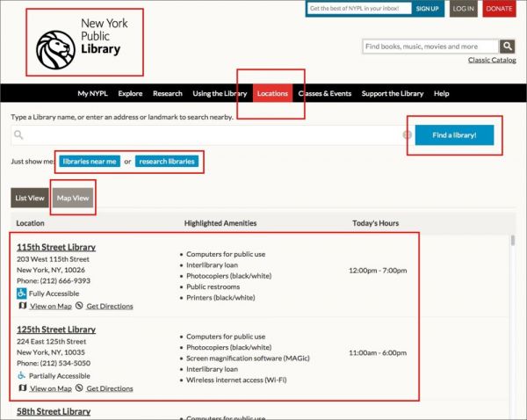
Task: Click directions icon for 115th Street Library
Action: 79,306
